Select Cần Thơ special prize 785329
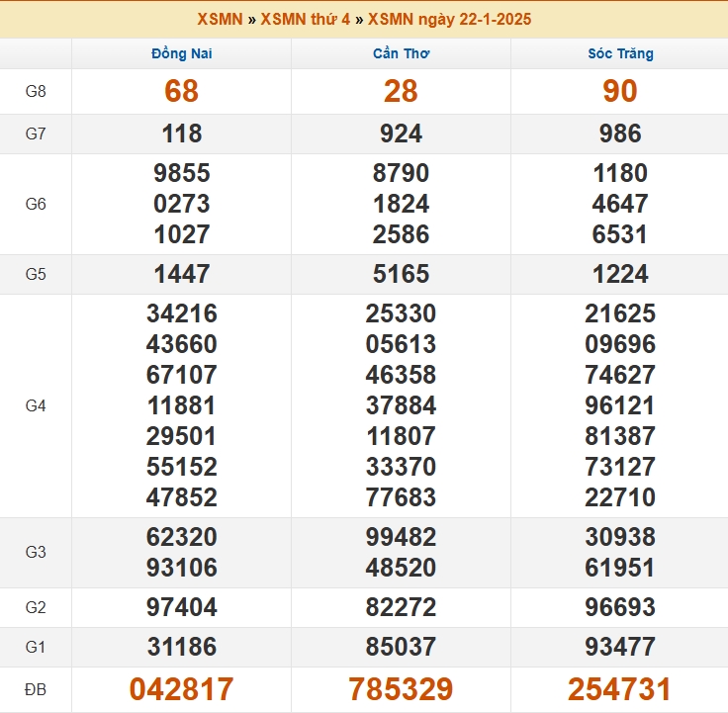The image size is (728, 713). click(401, 689)
